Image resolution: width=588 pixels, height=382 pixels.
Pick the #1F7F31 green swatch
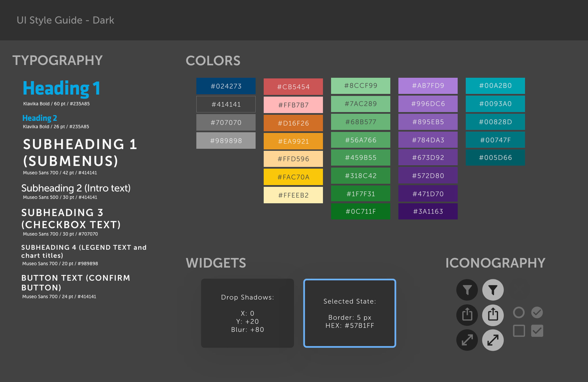point(361,194)
